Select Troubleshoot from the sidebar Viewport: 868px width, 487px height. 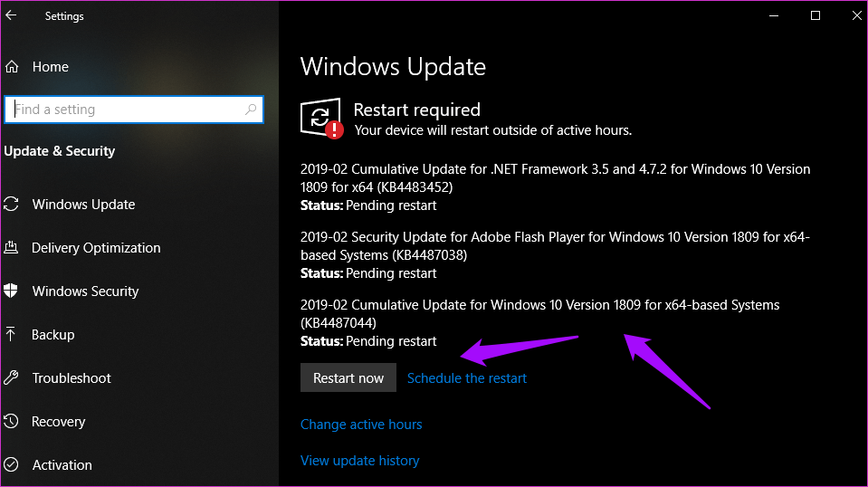(x=72, y=378)
